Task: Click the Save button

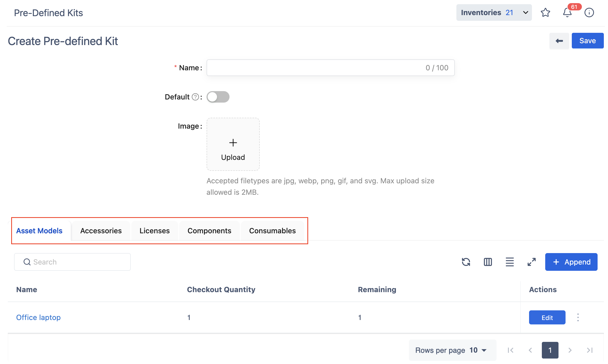Action: [587, 41]
